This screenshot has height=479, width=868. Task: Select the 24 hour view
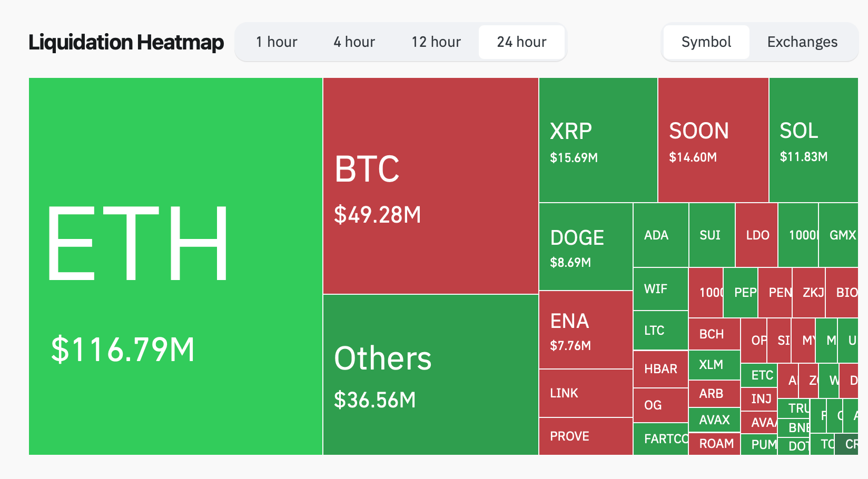pos(521,42)
